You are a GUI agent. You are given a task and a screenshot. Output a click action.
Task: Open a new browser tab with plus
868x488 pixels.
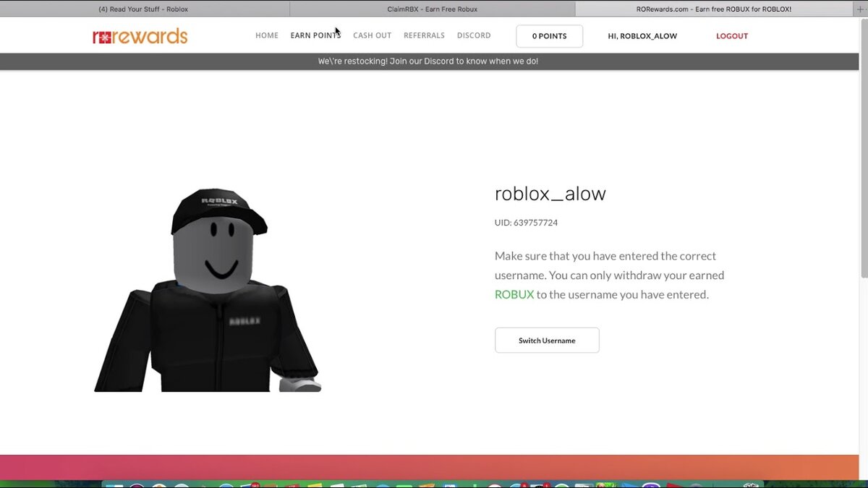pos(861,9)
